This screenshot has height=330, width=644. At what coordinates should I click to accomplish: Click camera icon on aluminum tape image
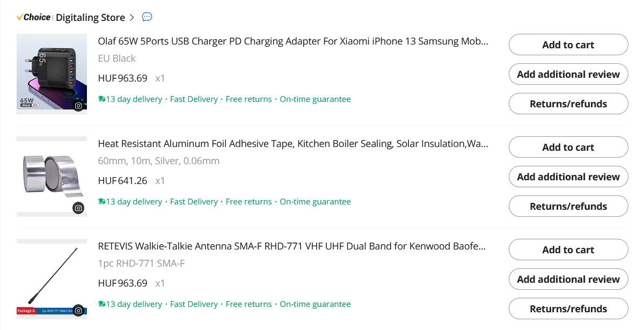coord(78,208)
